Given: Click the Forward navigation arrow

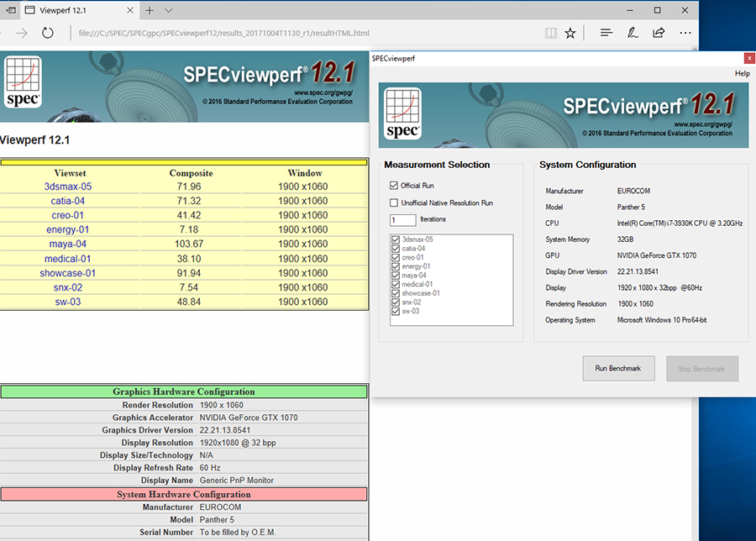Looking at the screenshot, I should tap(20, 33).
